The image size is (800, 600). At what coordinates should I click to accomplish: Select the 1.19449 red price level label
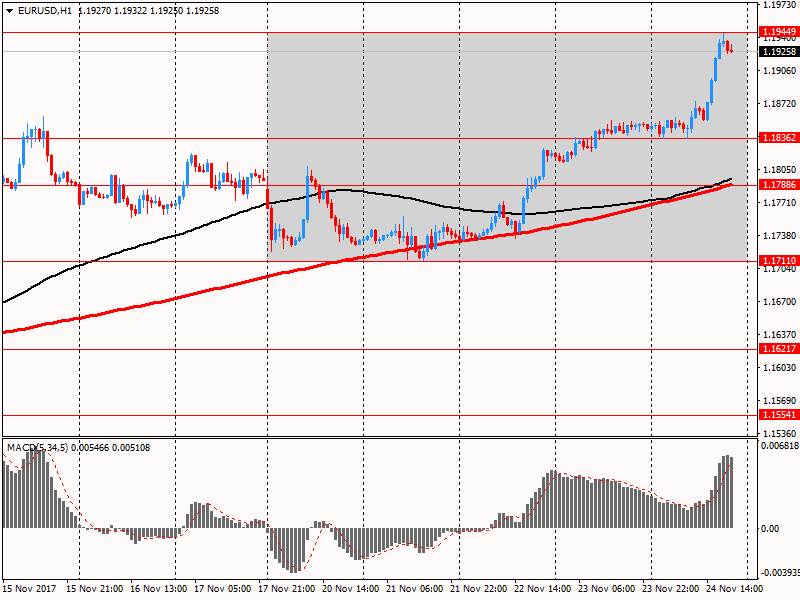coord(779,32)
